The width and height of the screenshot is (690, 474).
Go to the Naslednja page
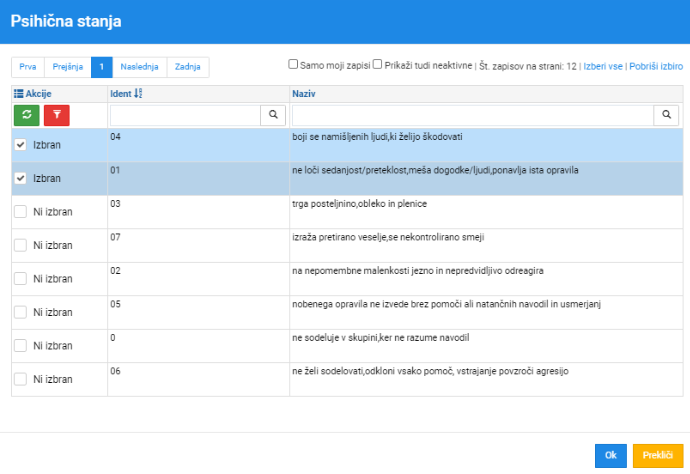click(x=139, y=67)
